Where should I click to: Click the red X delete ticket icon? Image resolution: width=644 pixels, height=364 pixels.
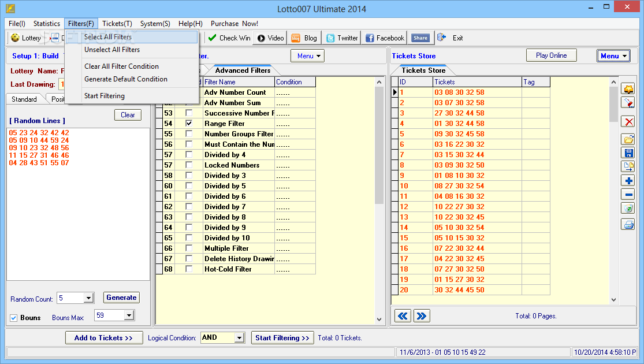coord(628,121)
